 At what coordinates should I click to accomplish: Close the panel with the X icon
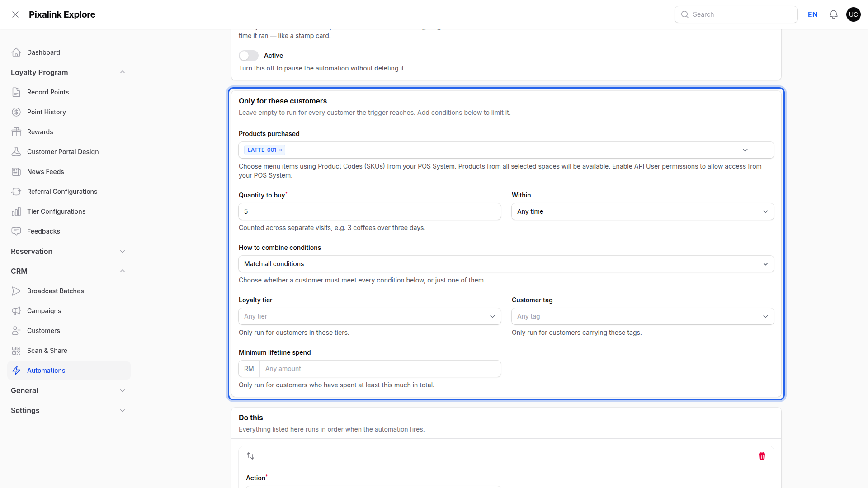pyautogui.click(x=15, y=14)
